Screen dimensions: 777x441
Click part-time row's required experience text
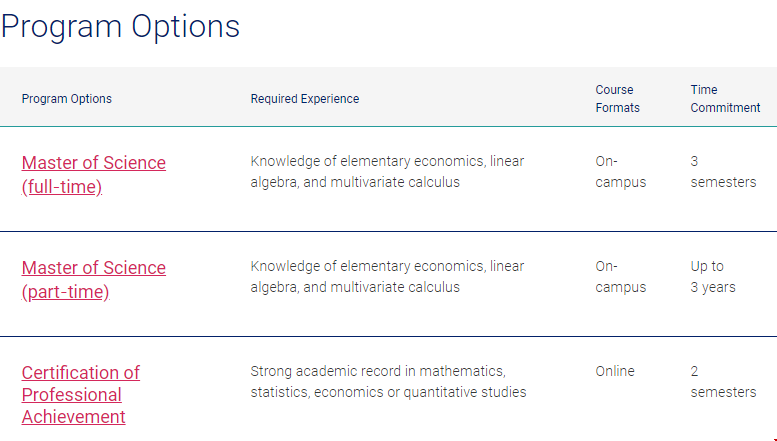tap(387, 276)
